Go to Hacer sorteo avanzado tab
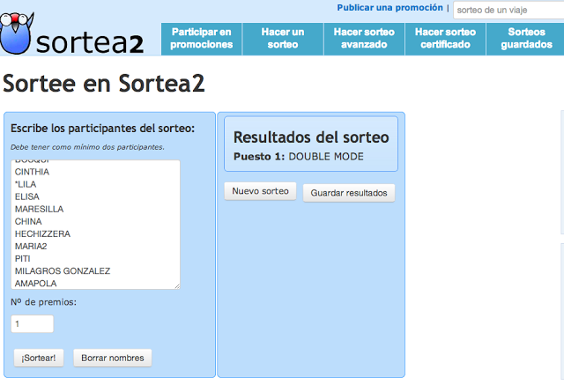 pyautogui.click(x=364, y=39)
